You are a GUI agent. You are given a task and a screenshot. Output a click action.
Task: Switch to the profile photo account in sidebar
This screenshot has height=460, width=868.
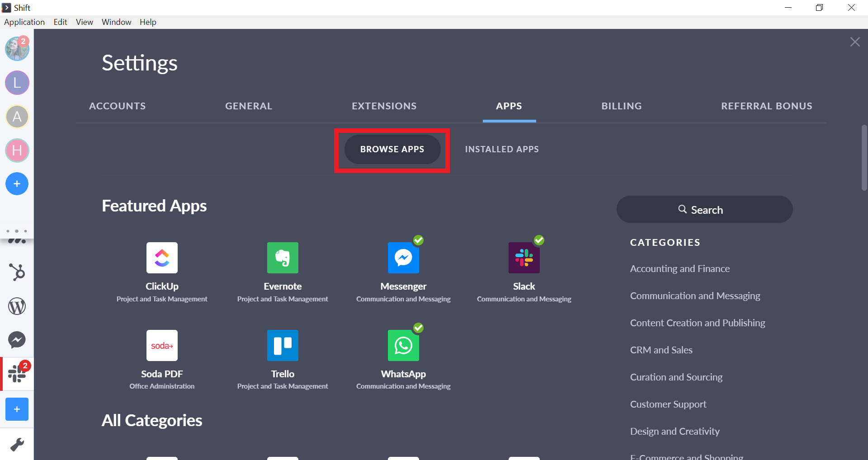pos(17,49)
